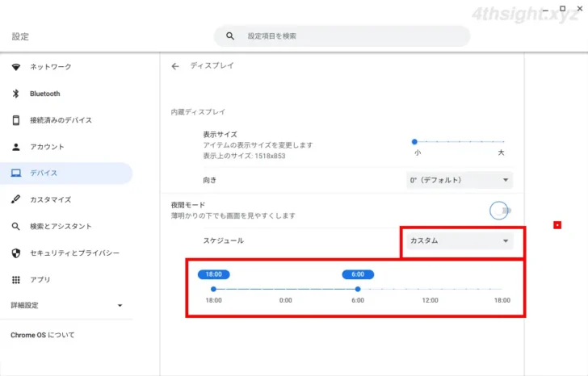
Task: Click the security shield icon
Action: click(16, 253)
